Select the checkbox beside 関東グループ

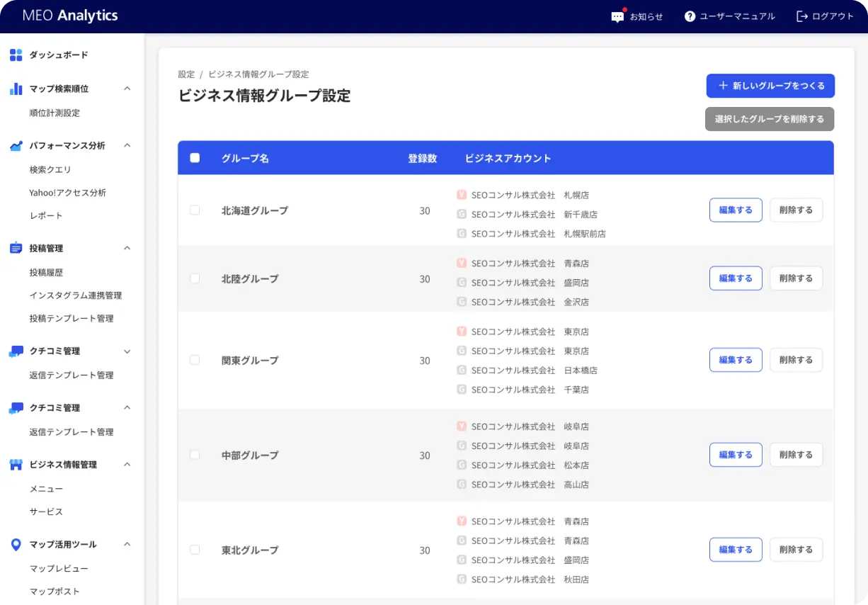195,360
